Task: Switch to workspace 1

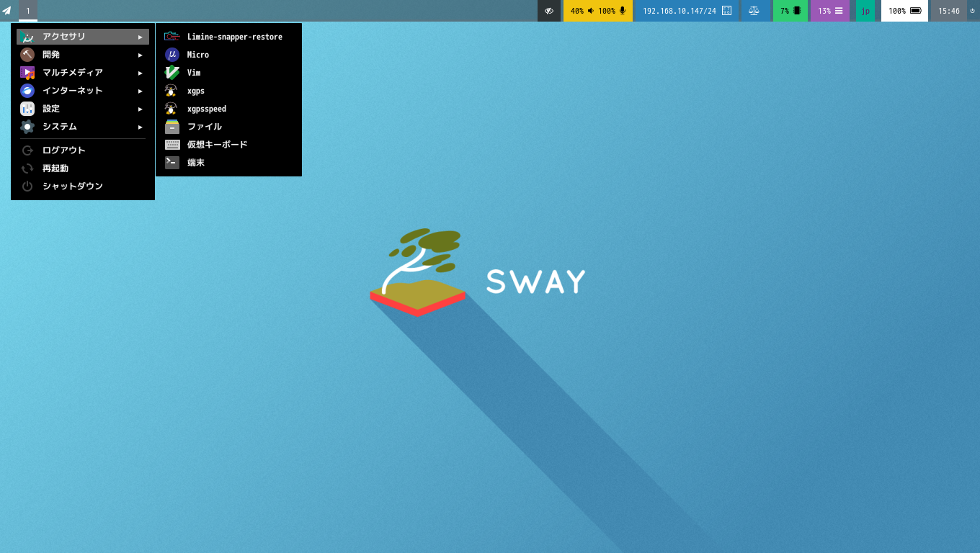Action: point(28,11)
